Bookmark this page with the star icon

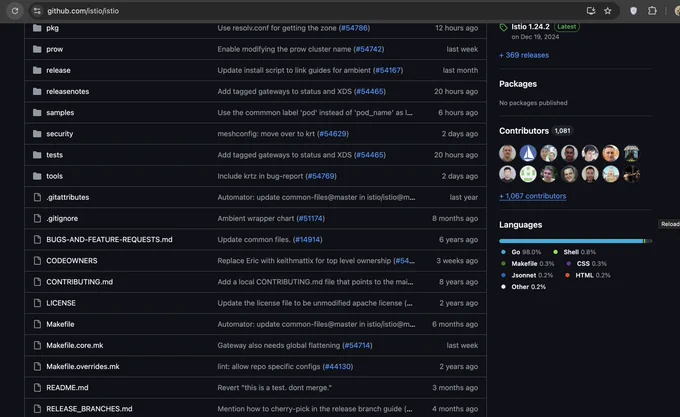point(608,11)
